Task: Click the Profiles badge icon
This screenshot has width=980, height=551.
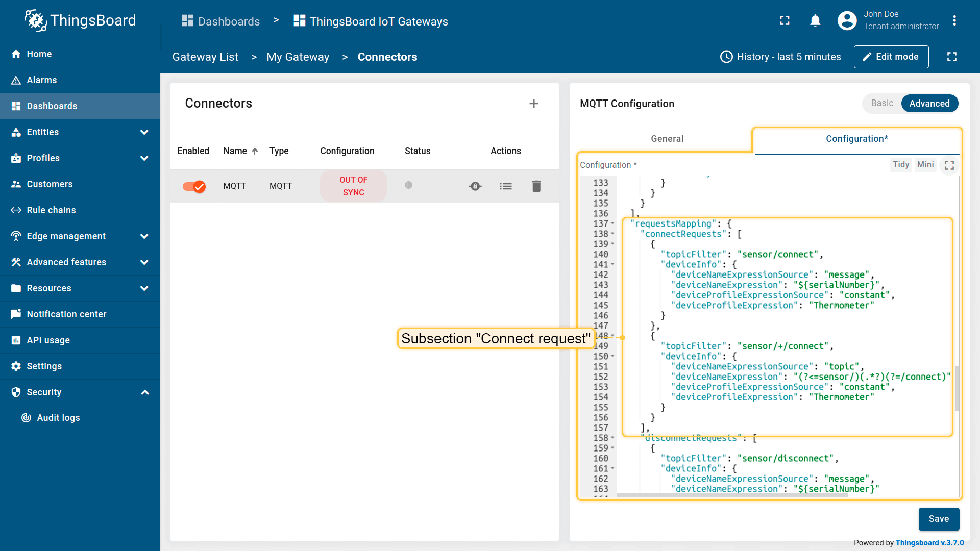Action: click(x=16, y=158)
